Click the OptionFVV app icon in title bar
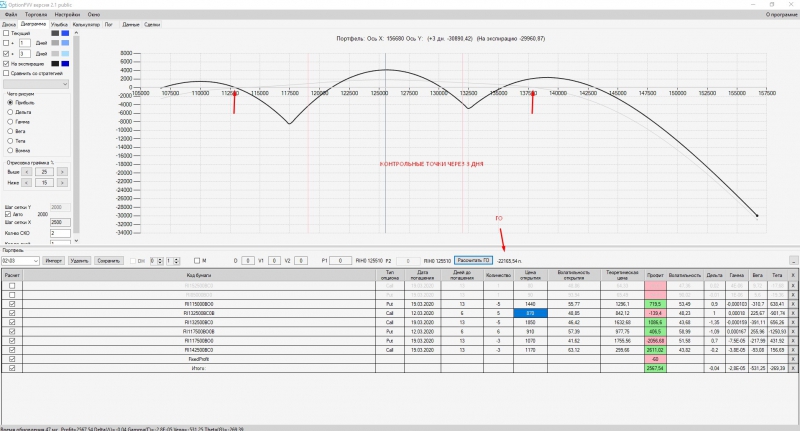Viewport: 800px width, 431px height. coord(4,5)
